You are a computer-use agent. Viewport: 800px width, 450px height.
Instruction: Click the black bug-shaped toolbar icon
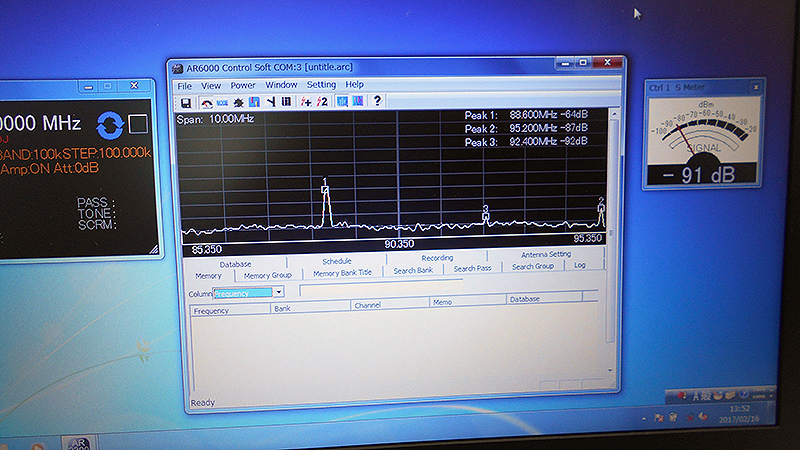238,101
